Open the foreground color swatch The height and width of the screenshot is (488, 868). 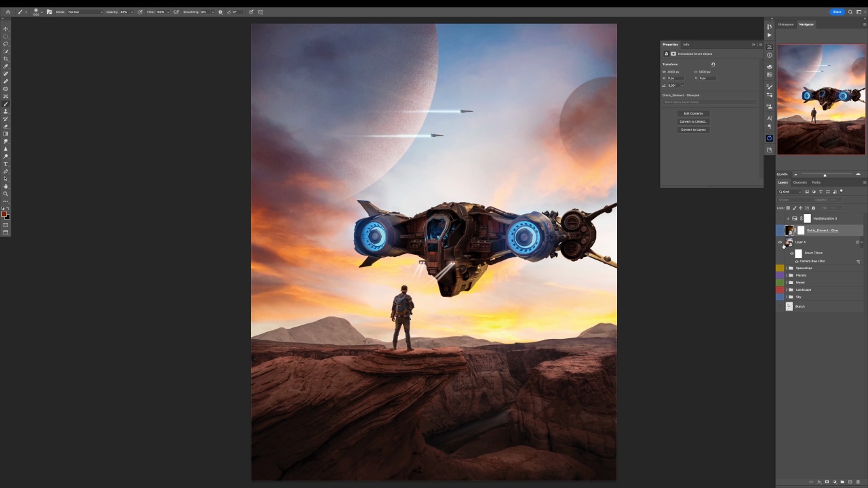click(4, 214)
